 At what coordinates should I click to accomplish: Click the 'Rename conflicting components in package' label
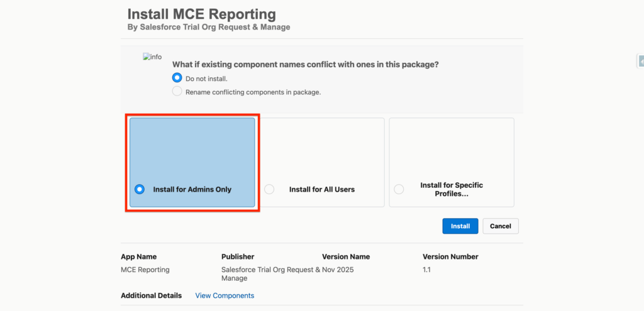pyautogui.click(x=253, y=92)
